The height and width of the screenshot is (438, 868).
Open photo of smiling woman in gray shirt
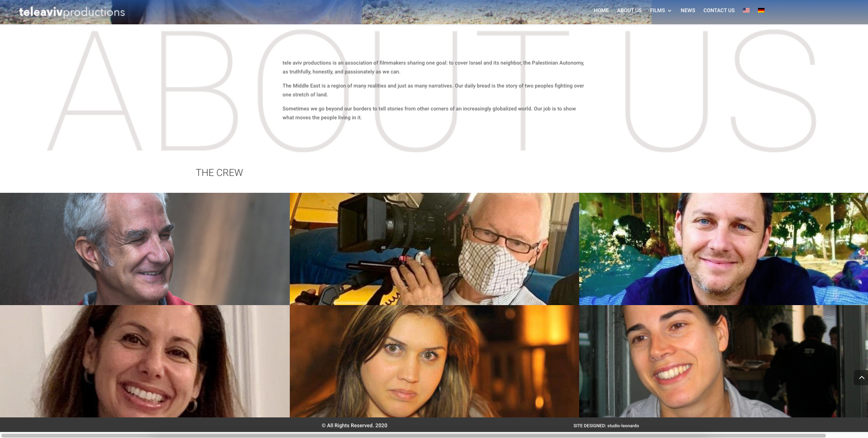tap(723, 361)
